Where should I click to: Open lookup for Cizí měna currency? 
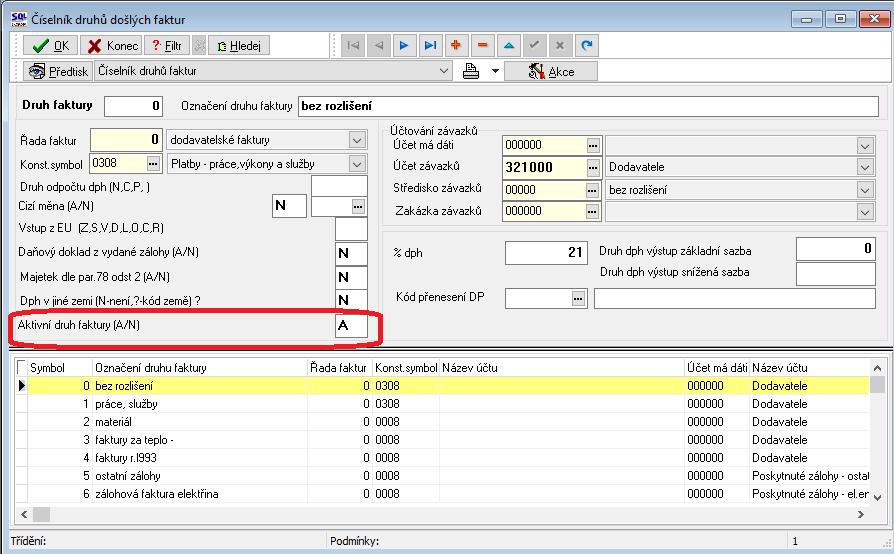(357, 206)
